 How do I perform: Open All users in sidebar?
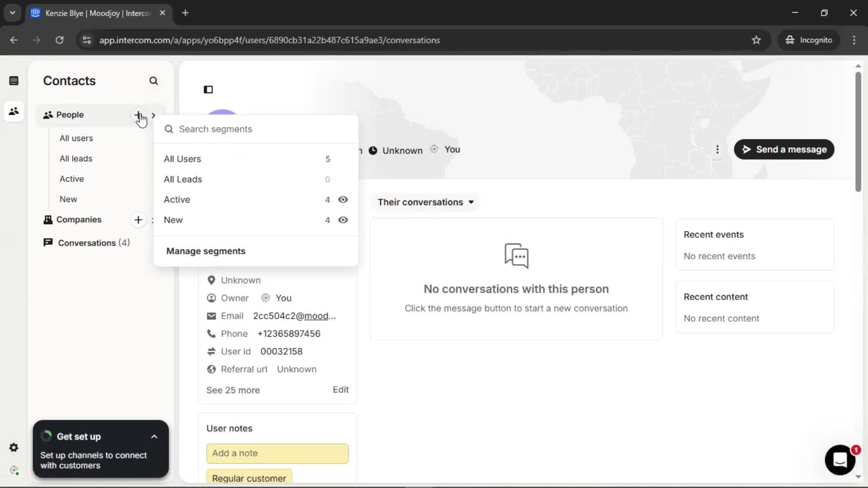[76, 138]
